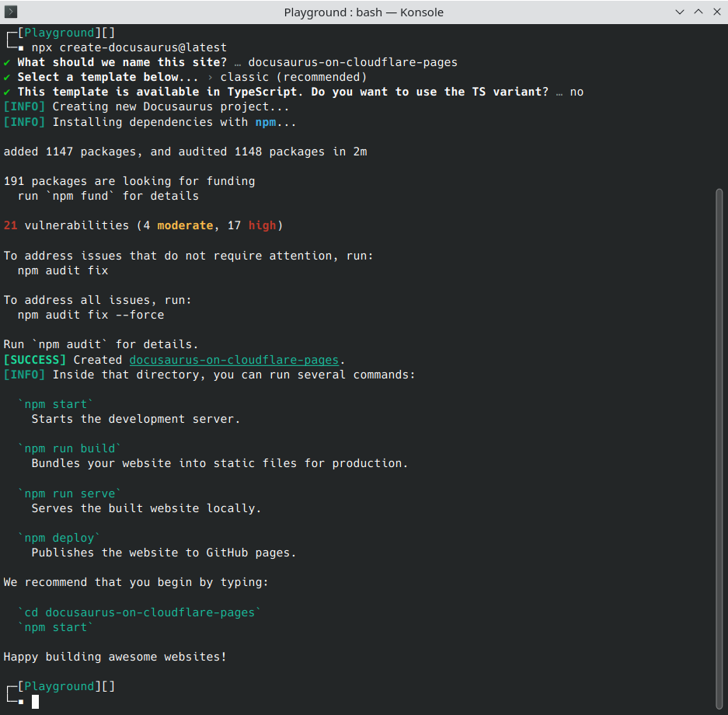This screenshot has width=728, height=715.
Task: Click the `cd docusaurus-on-cloudflare-pages` command
Action: (x=140, y=612)
